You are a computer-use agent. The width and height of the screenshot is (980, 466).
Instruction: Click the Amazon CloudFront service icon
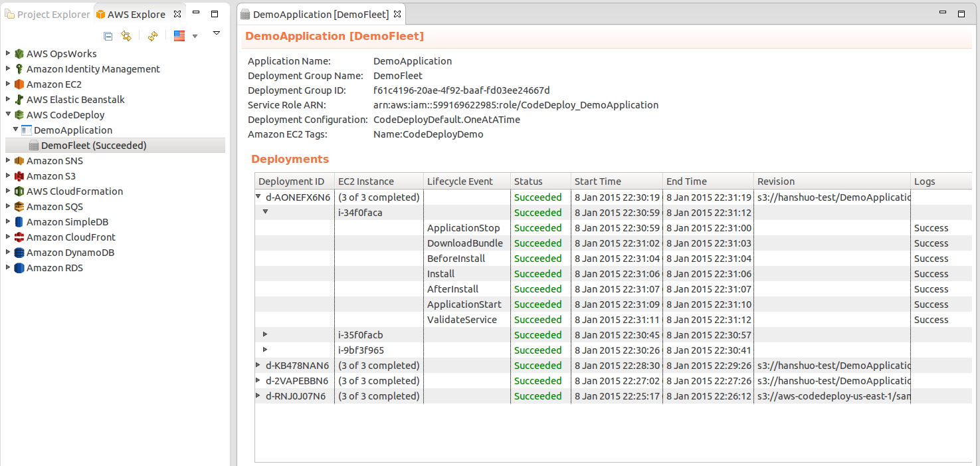(19, 237)
